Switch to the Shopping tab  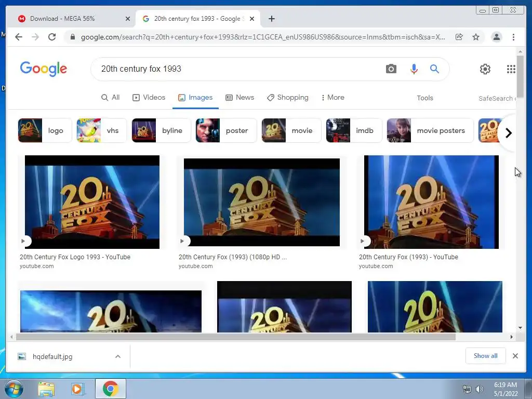point(288,97)
